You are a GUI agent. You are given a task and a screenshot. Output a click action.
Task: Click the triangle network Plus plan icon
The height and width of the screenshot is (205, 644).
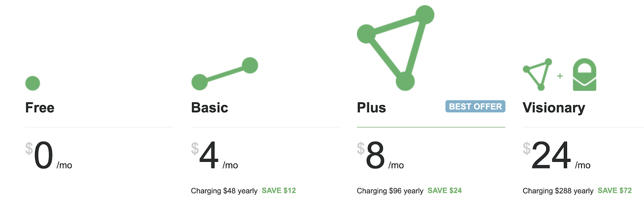click(x=396, y=48)
